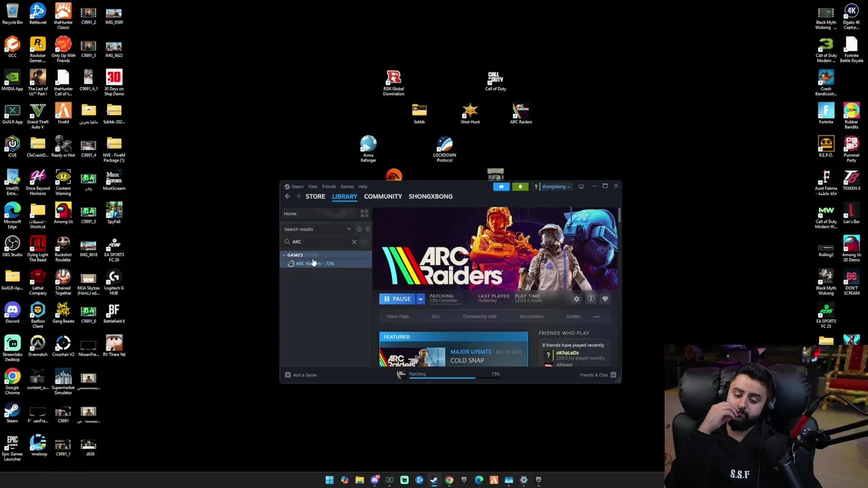Screen dimensions: 868x488
Task: Click the Home library button
Action: [319, 213]
